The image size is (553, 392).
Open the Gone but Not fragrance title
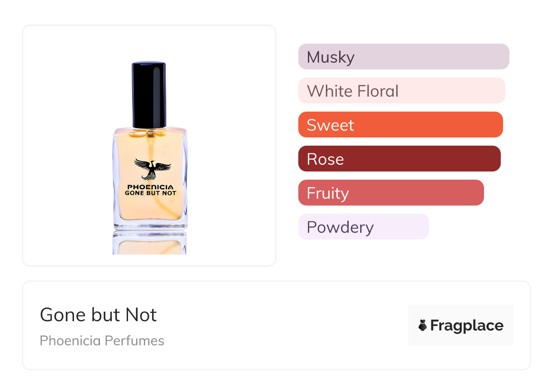[98, 315]
